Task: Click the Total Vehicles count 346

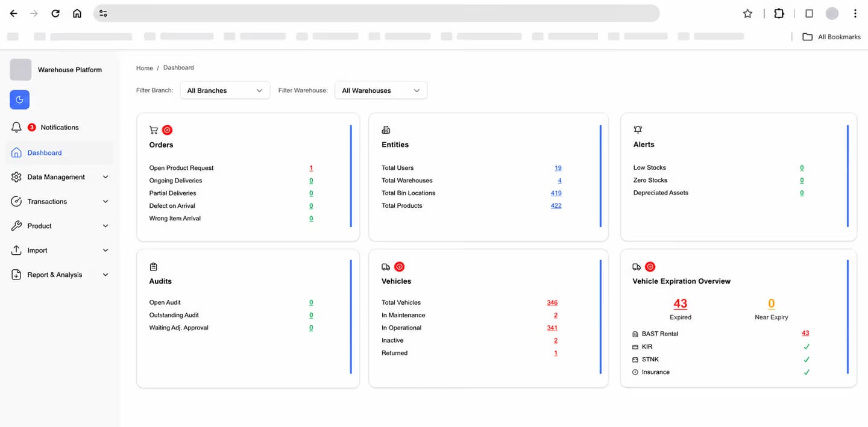Action: [x=552, y=303]
